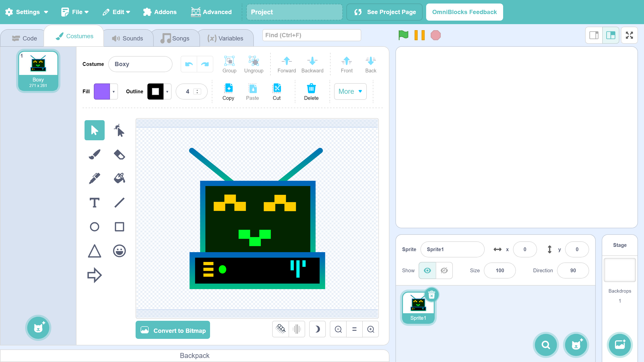Toggle dark canvas mode with the moon button
The image size is (644, 362).
(x=317, y=329)
